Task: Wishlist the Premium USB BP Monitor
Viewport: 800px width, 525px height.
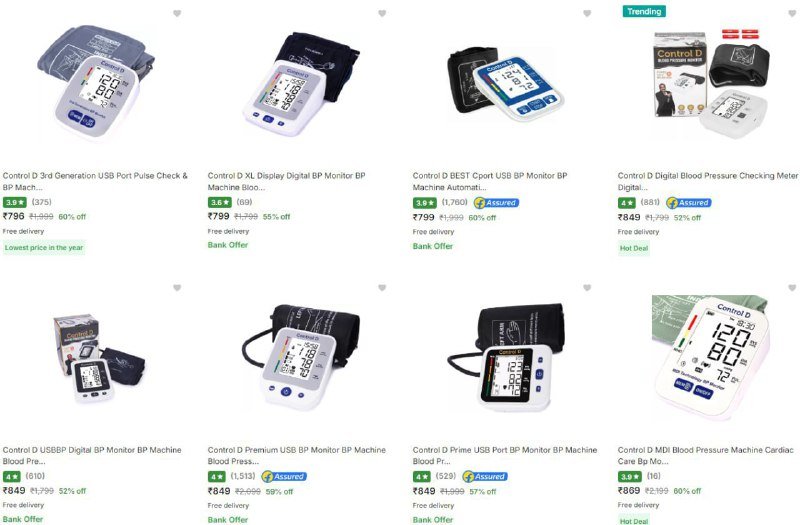Action: pos(382,288)
